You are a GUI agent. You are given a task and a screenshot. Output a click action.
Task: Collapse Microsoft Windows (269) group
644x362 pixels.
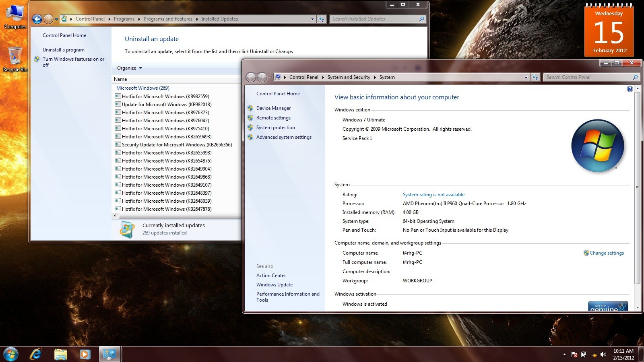point(143,88)
